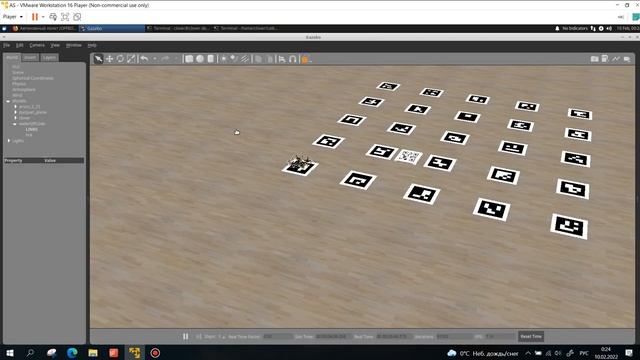Pause the virtual machine in VMware
Image resolution: width=640 pixels, height=360 pixels.
coord(35,17)
